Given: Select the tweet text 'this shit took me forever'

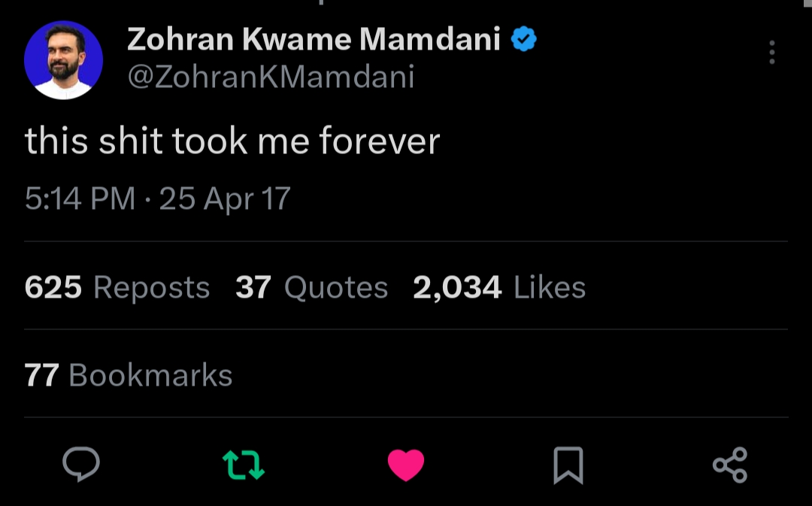Looking at the screenshot, I should click(x=232, y=141).
